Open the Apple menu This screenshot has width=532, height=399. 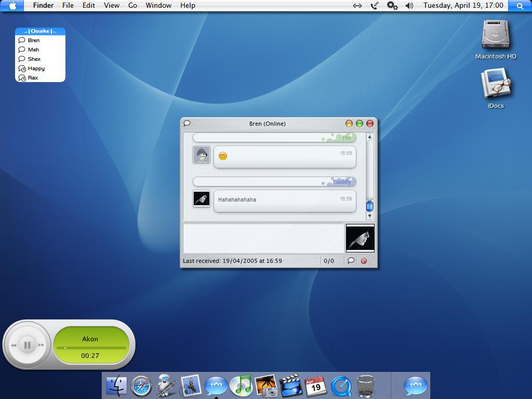12,5
